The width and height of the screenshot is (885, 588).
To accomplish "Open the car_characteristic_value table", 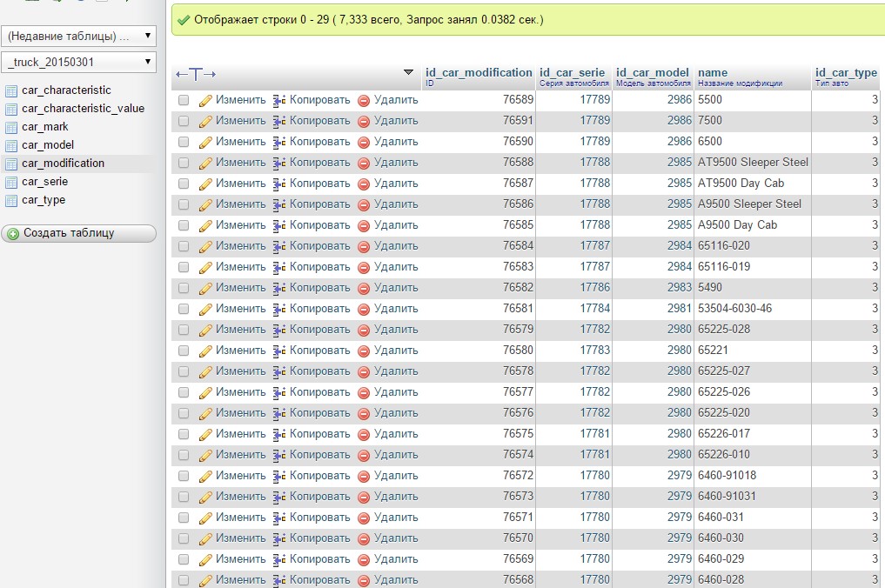I will coord(83,109).
